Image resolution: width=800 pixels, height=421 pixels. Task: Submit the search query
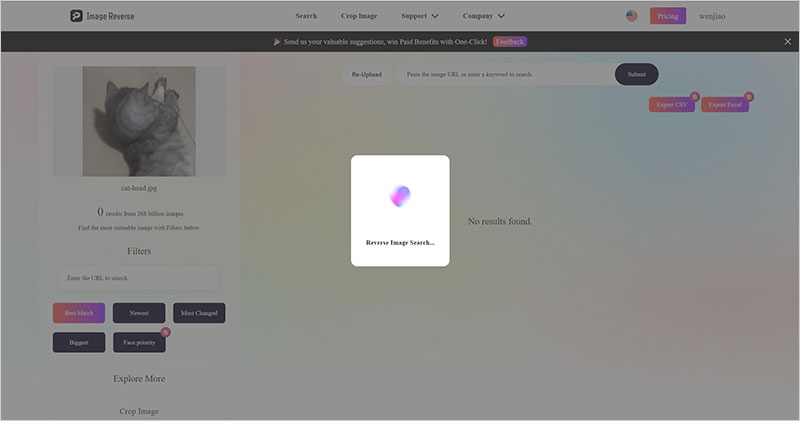(637, 75)
